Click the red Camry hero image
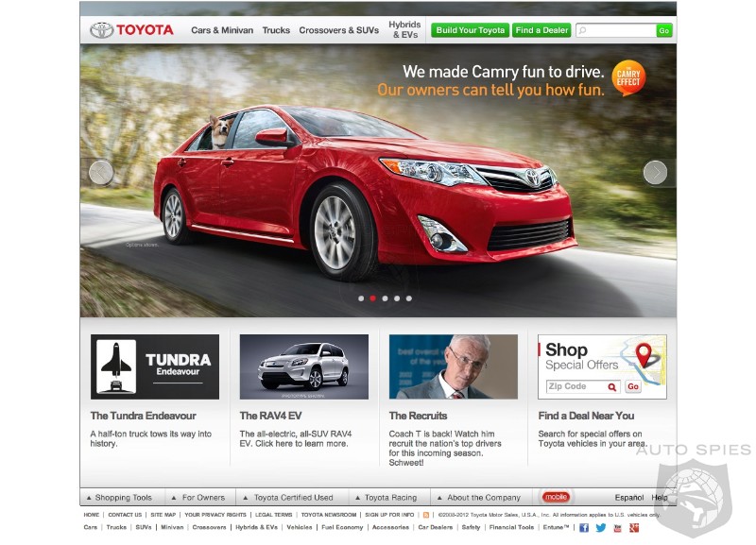 [x=365, y=193]
